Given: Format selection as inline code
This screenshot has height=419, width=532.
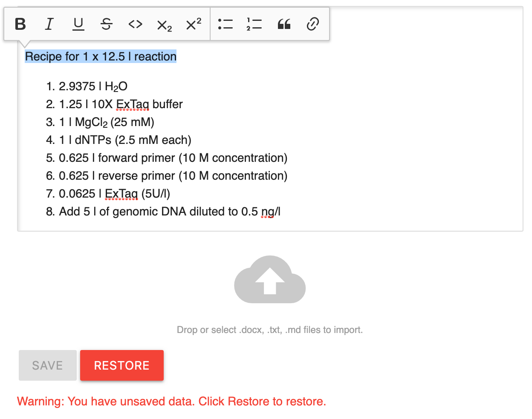Looking at the screenshot, I should point(135,24).
